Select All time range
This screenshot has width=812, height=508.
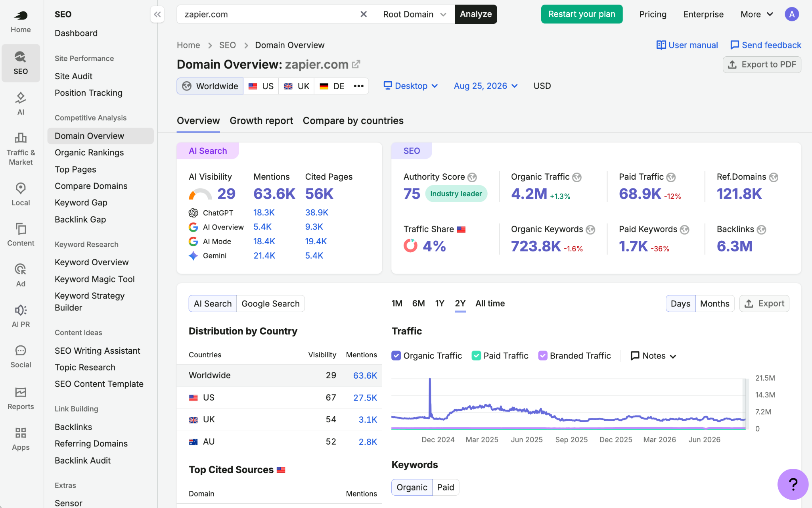(490, 304)
